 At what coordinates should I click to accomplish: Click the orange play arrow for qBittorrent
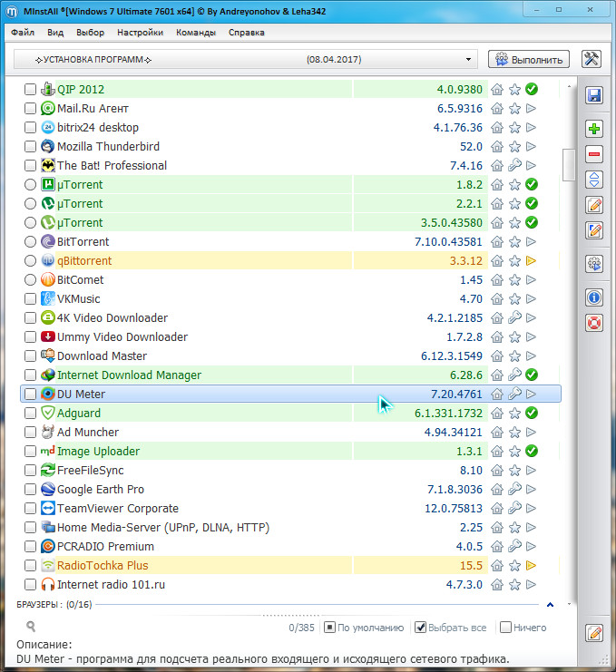[x=531, y=260]
